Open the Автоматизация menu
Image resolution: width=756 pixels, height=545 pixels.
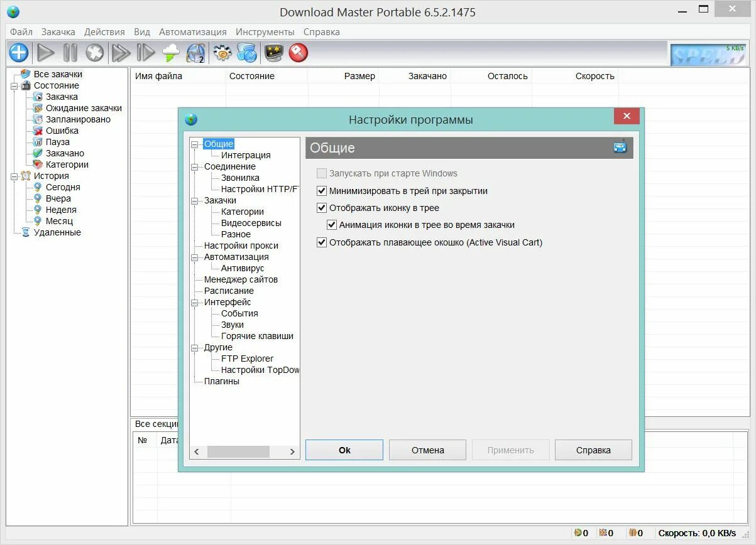pyautogui.click(x=193, y=31)
